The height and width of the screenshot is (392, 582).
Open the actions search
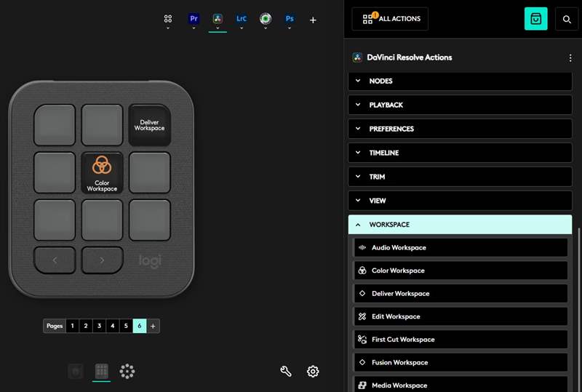coord(567,19)
